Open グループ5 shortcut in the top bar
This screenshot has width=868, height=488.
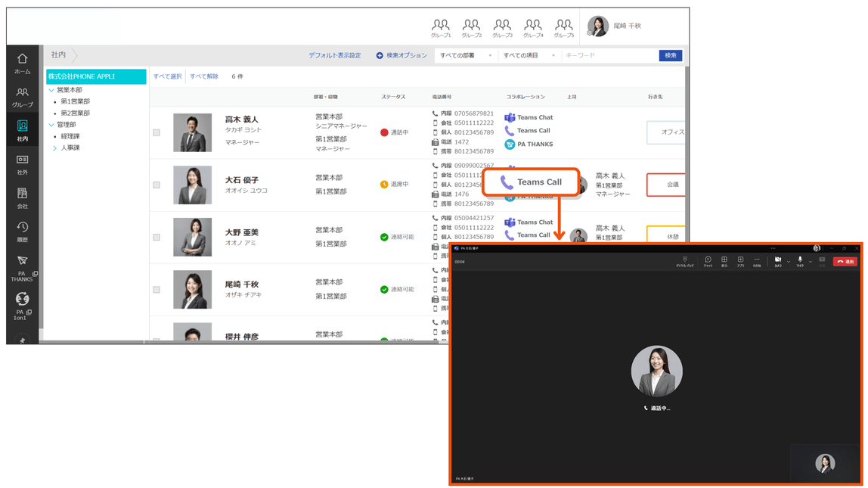564,28
